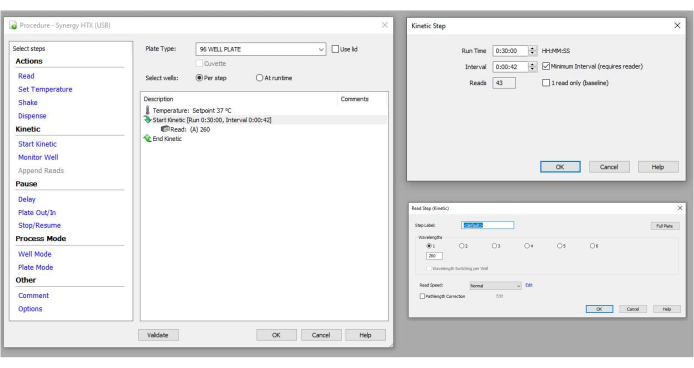The image size is (694, 368).
Task: Click the Interval field showing 0:00:42
Action: [x=511, y=67]
